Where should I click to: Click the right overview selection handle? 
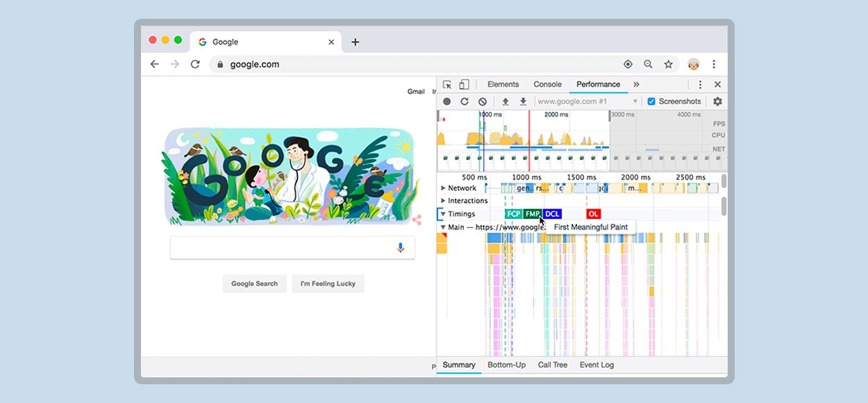tap(610, 115)
